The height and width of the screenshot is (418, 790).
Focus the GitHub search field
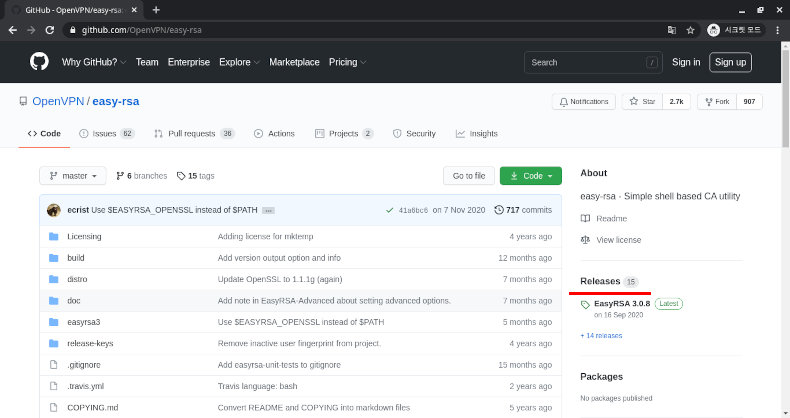point(593,62)
